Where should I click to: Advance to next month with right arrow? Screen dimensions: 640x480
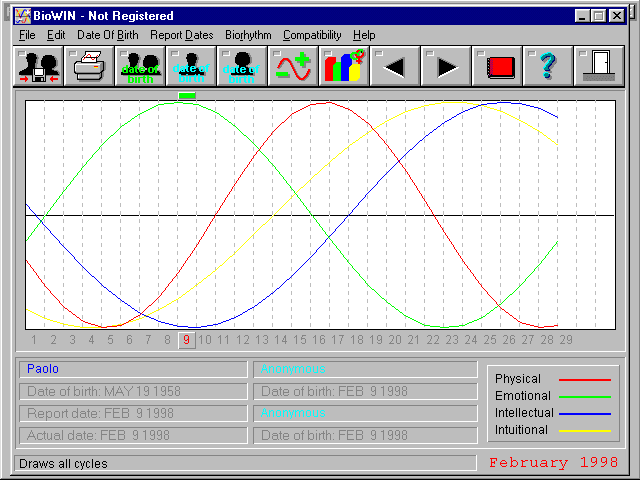click(446, 67)
